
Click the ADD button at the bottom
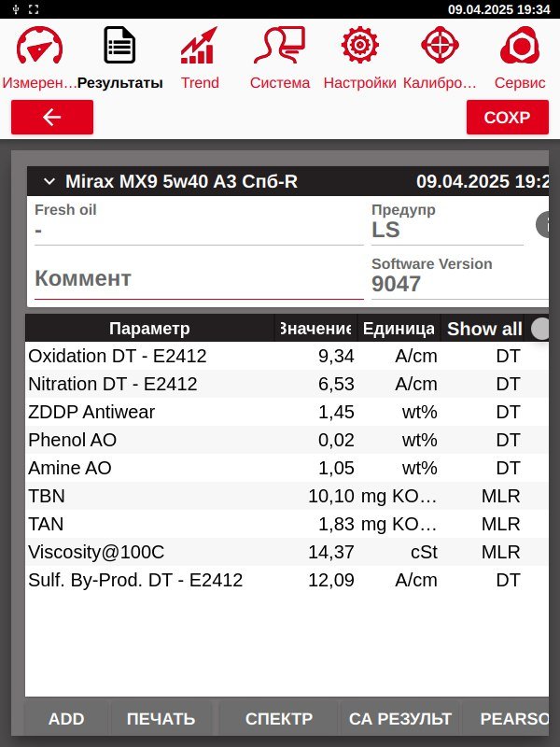pyautogui.click(x=66, y=718)
